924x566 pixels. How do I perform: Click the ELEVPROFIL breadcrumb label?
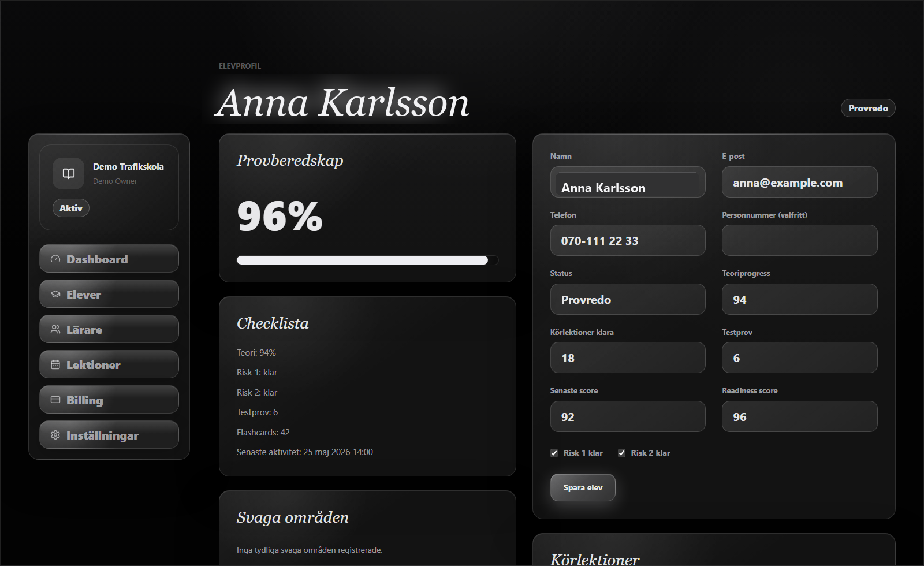point(240,66)
